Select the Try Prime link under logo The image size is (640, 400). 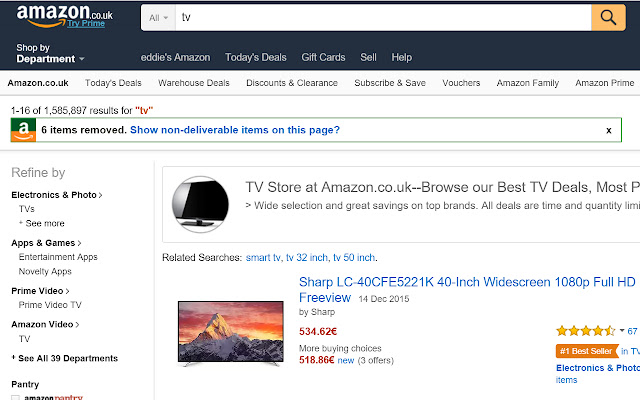86,23
